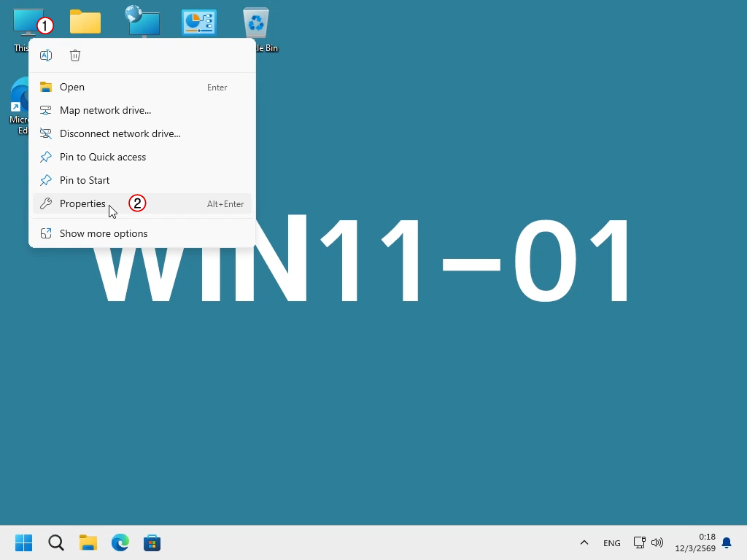The height and width of the screenshot is (560, 747).
Task: Select Disconnect network drive... option
Action: (x=142, y=134)
